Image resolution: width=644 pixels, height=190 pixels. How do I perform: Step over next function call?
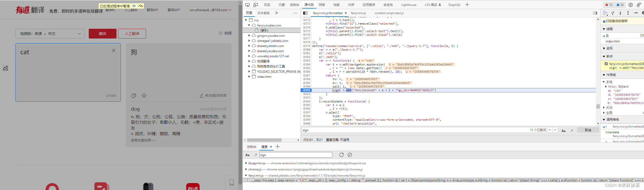[x=613, y=13]
